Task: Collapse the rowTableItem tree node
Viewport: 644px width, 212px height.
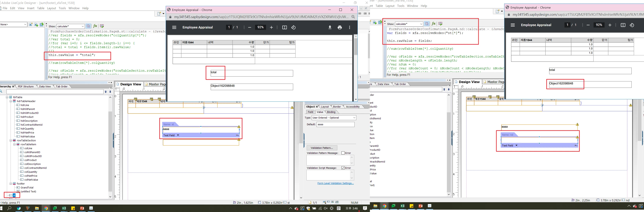Action: [x=15, y=144]
